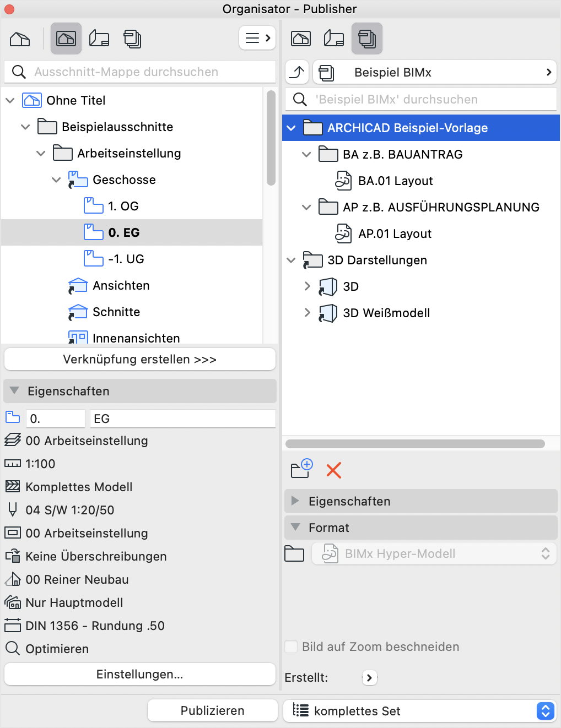This screenshot has width=561, height=728.
Task: Click the Publizieren button
Action: pos(213,710)
